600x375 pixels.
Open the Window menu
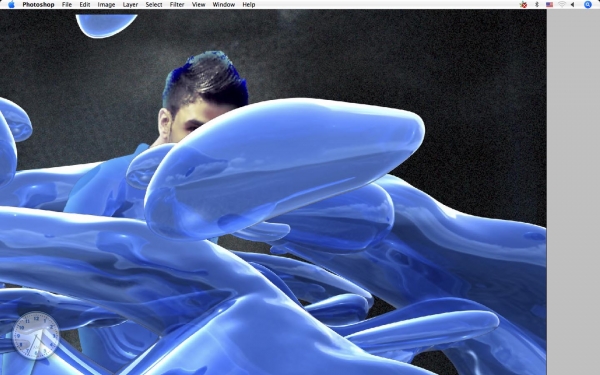[223, 5]
